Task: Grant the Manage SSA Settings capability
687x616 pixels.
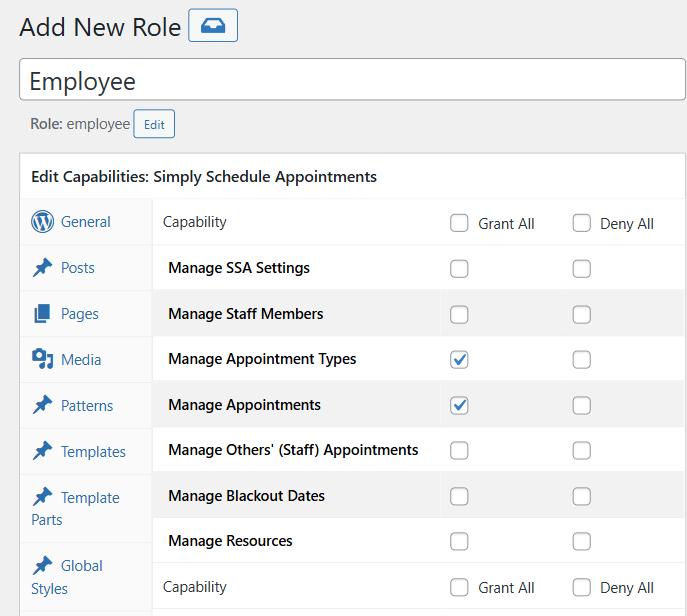Action: pyautogui.click(x=459, y=269)
